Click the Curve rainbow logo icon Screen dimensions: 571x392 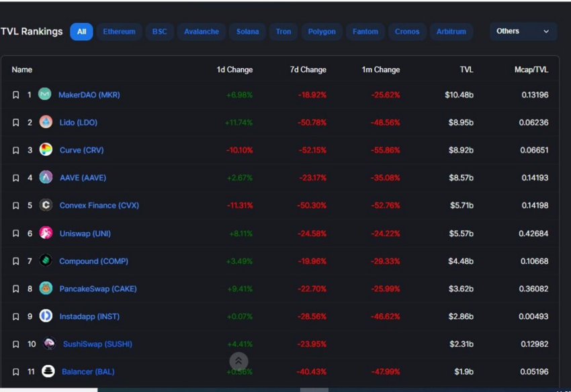(x=46, y=150)
